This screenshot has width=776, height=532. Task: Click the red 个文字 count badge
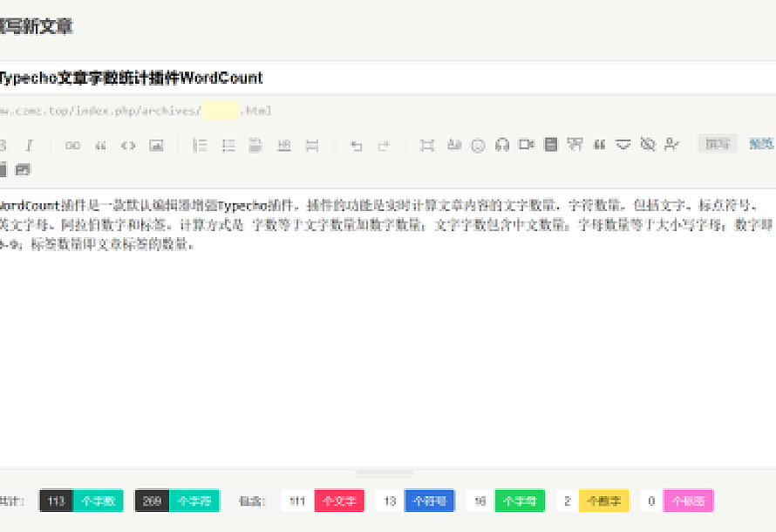tap(338, 501)
